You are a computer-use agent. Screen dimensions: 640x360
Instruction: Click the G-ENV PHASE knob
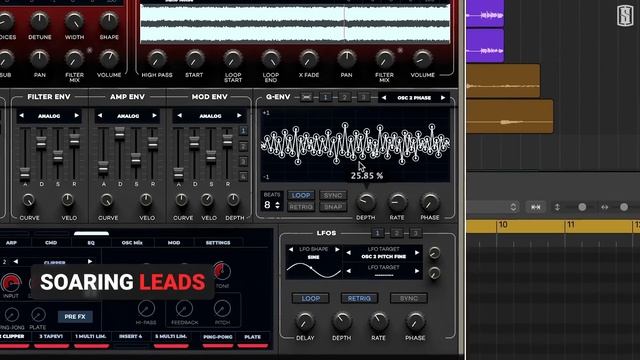click(430, 202)
